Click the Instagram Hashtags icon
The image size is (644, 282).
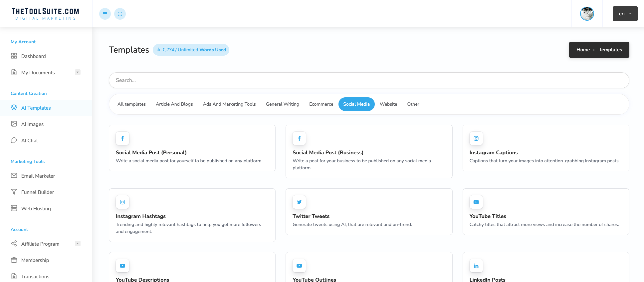click(x=122, y=202)
